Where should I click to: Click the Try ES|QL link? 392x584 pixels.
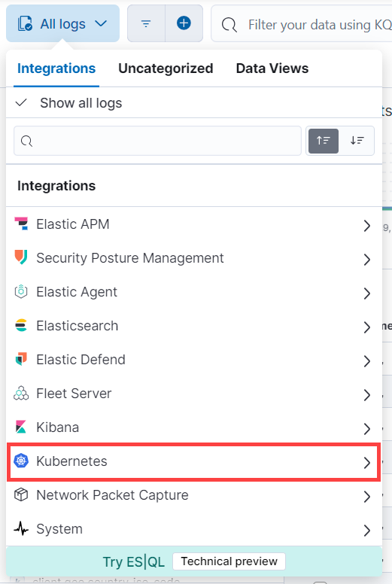coord(134,561)
